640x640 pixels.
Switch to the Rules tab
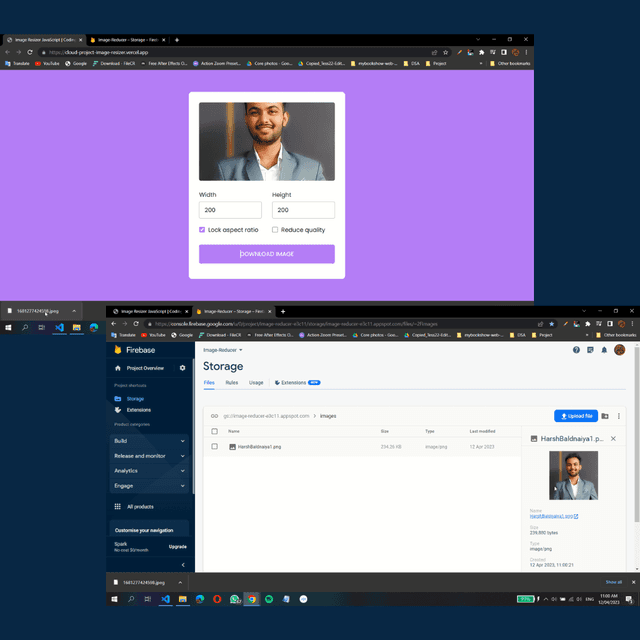point(231,383)
